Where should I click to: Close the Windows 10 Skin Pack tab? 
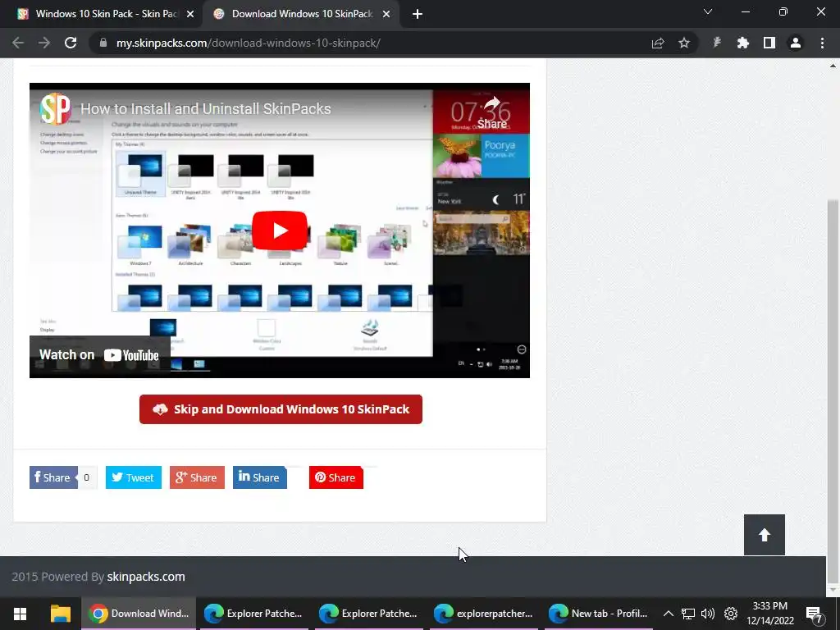tap(189, 14)
